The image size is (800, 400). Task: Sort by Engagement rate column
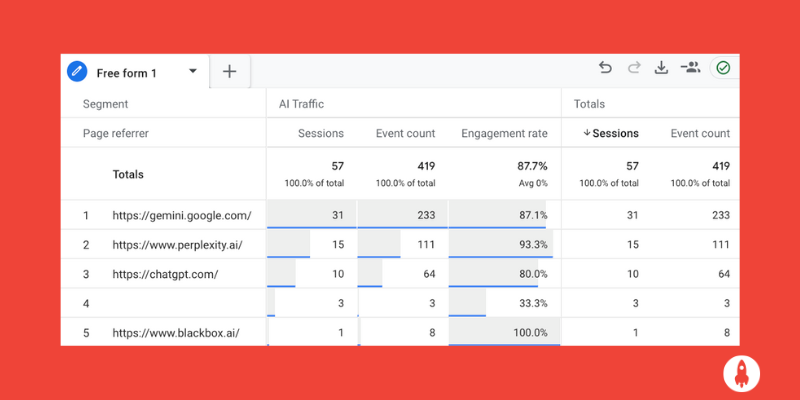click(505, 134)
